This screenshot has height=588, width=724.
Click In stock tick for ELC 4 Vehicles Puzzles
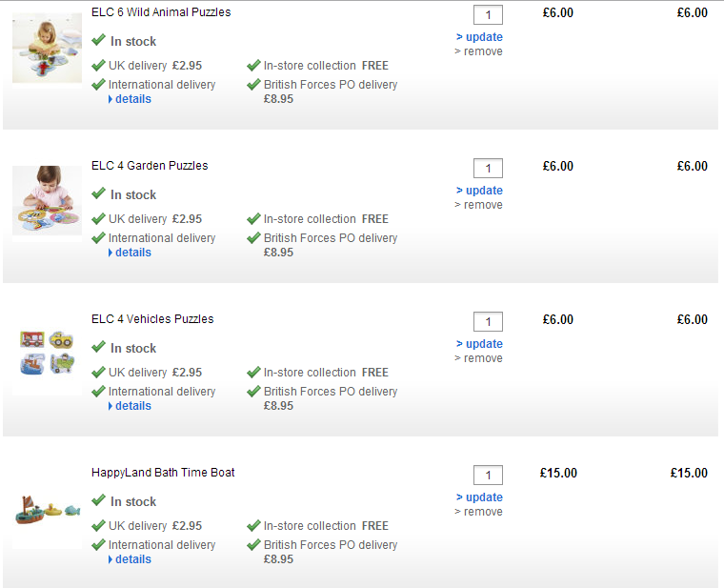pos(98,347)
